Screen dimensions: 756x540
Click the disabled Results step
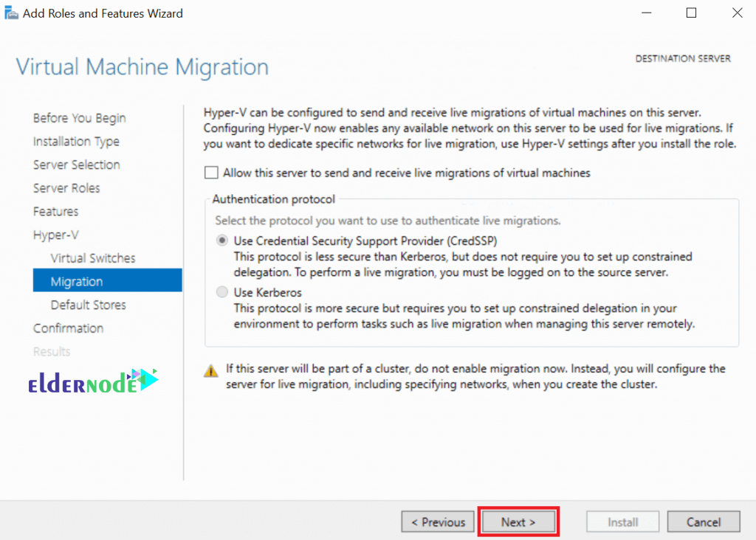click(x=52, y=352)
